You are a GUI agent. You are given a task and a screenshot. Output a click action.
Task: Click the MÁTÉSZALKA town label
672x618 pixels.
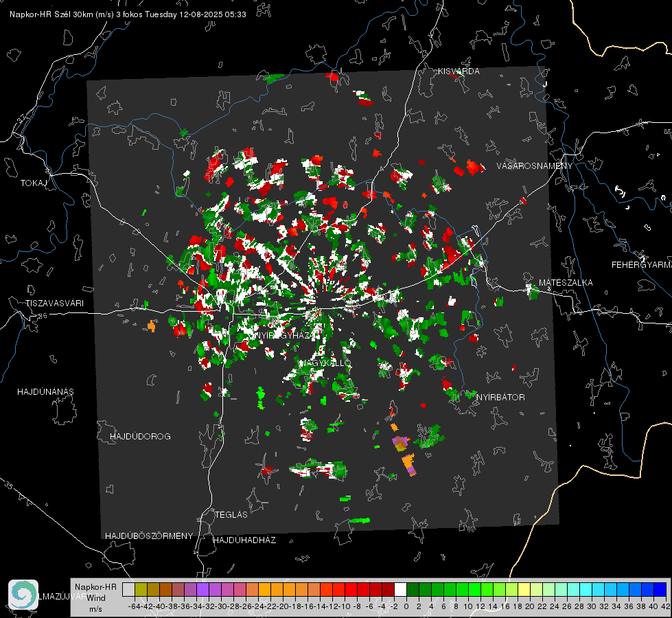click(566, 283)
